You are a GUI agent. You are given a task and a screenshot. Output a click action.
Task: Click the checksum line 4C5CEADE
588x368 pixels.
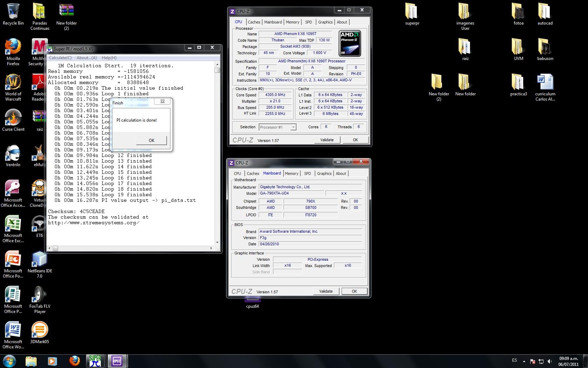(x=76, y=211)
